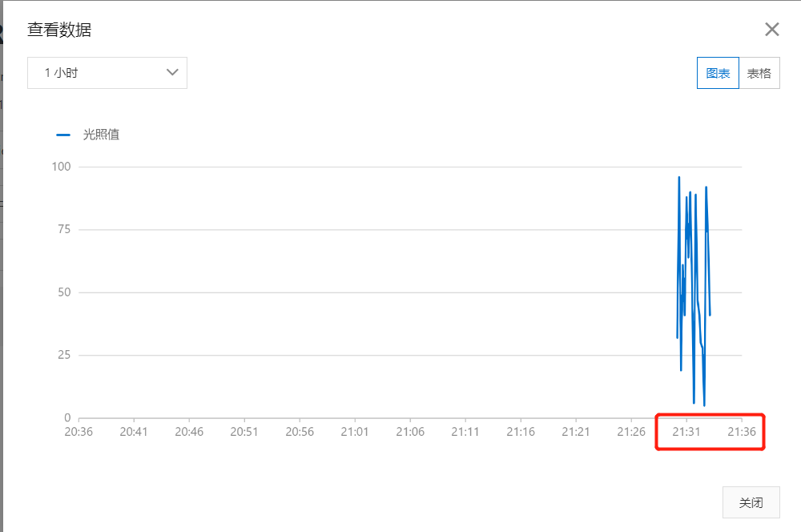
Task: Click the 100 y-axis value label
Action: coord(62,167)
